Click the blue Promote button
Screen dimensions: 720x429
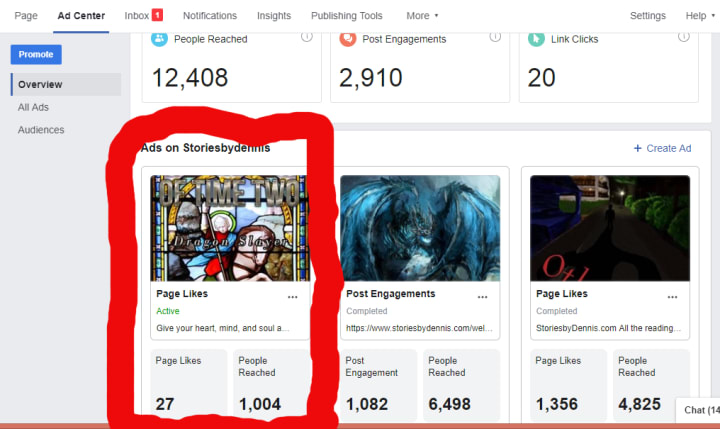click(x=36, y=54)
